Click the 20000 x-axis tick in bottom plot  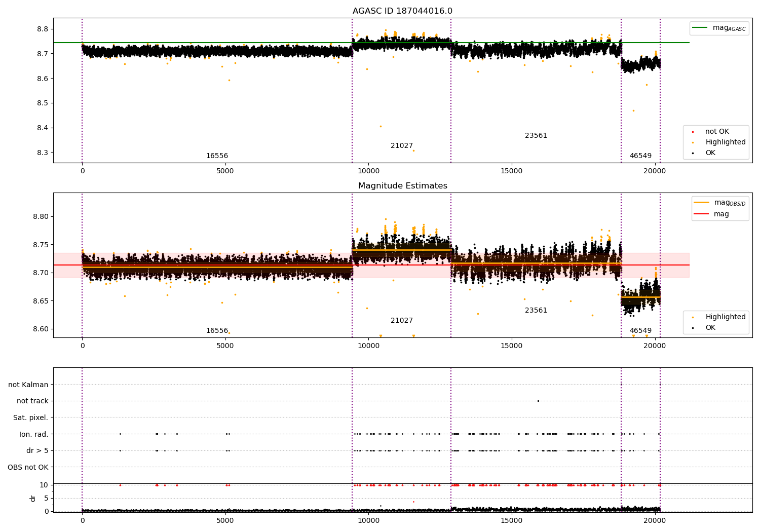click(x=655, y=521)
